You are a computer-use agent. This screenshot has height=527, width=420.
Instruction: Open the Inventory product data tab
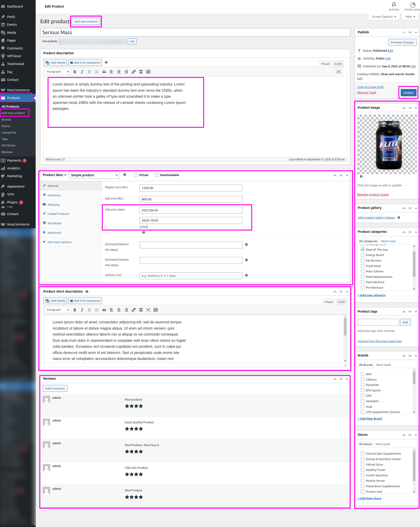(x=54, y=195)
